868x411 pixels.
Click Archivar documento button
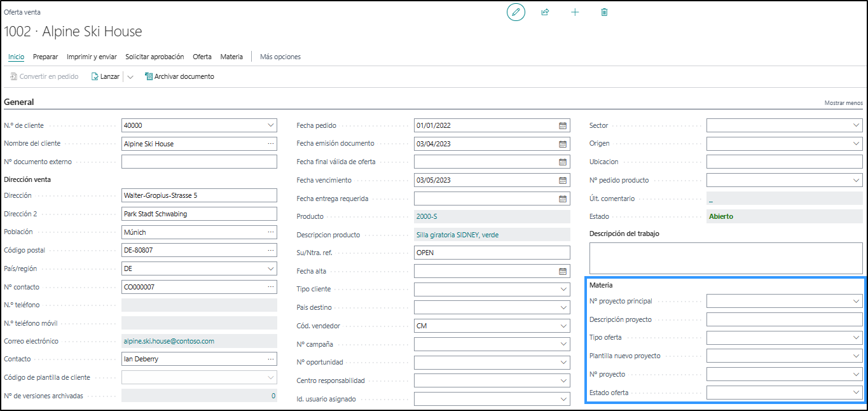pos(179,76)
